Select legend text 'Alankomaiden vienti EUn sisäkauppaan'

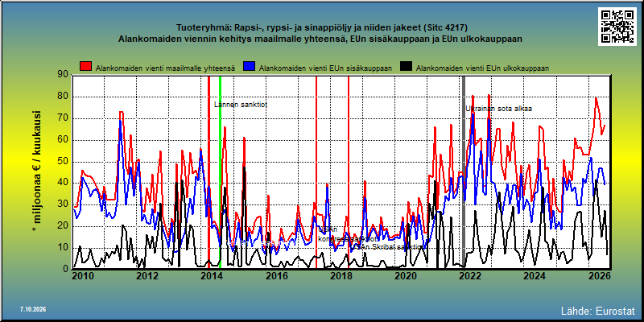tap(326, 68)
